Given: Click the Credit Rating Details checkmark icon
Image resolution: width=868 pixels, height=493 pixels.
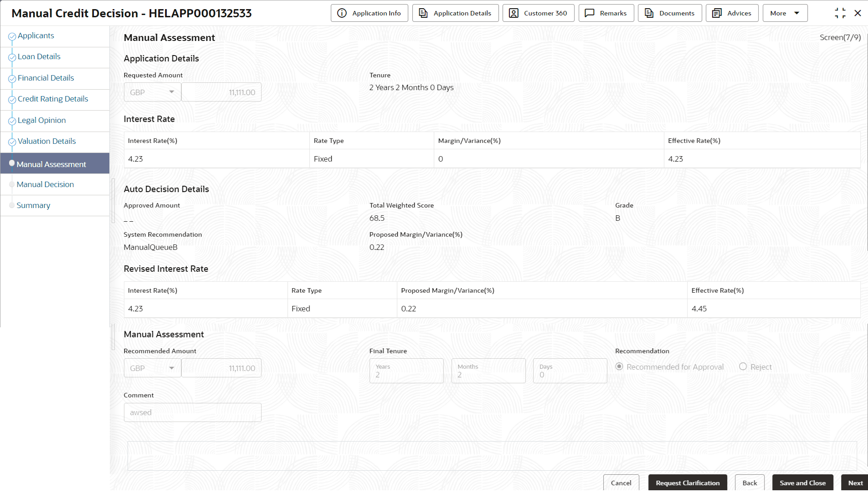Looking at the screenshot, I should click(12, 100).
